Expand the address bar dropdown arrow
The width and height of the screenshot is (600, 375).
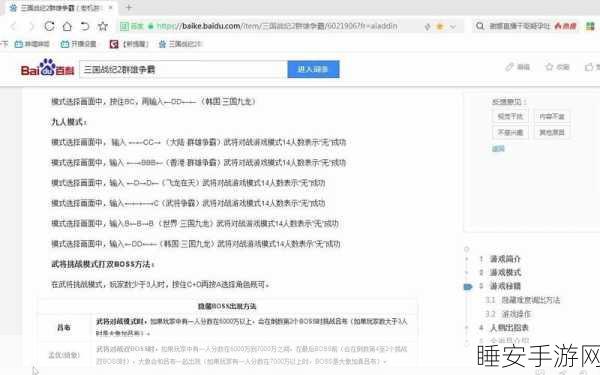click(x=453, y=27)
